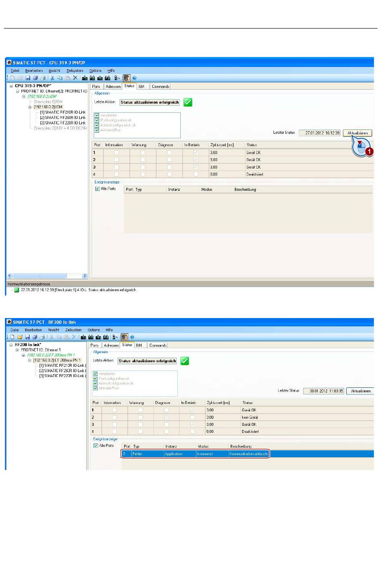Click Paste icon in RF200-Io-link window toolbar

66,337
